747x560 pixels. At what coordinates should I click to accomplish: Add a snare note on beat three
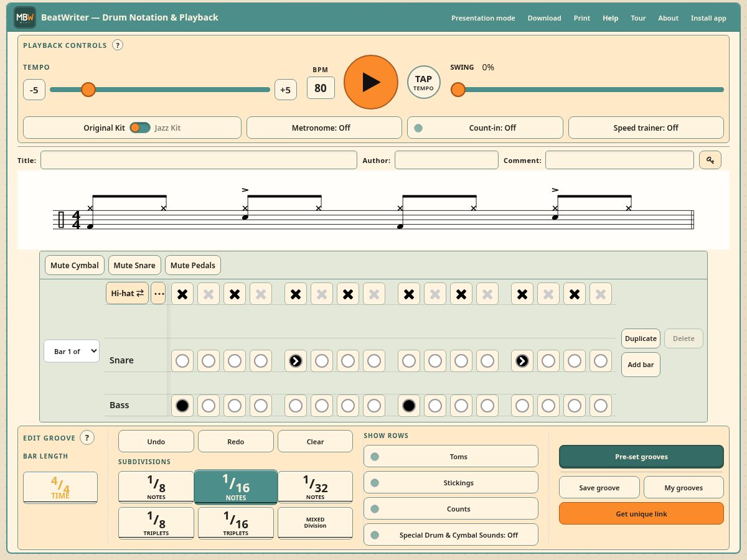point(409,360)
